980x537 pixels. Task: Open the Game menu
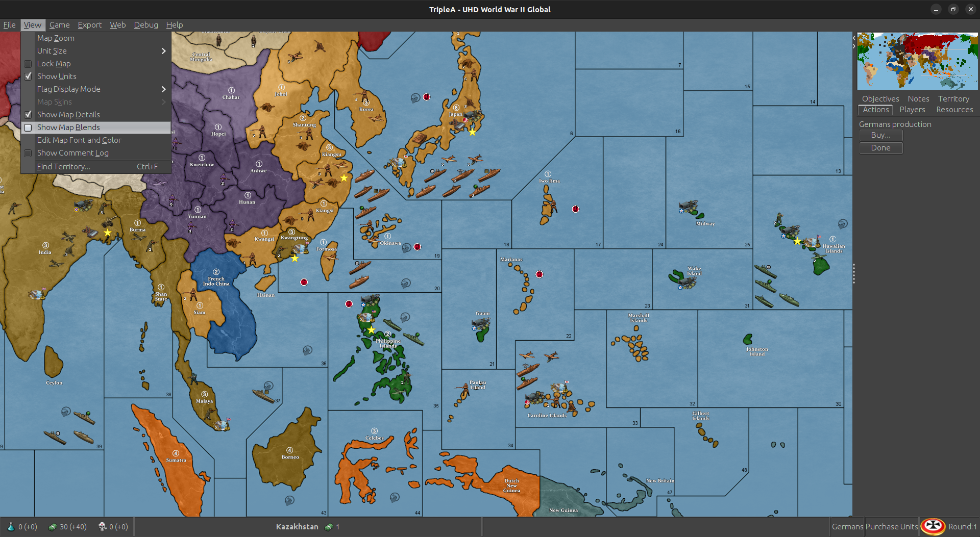[x=59, y=25]
